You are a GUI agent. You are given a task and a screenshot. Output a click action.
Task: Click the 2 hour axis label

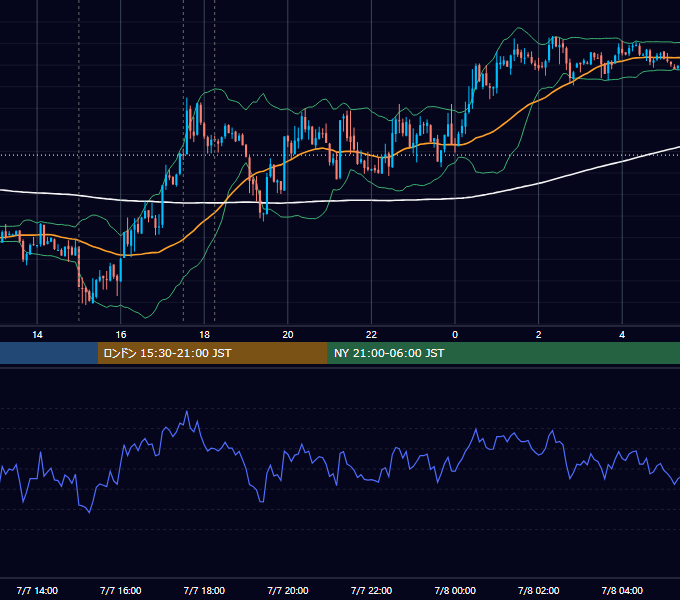[538, 335]
